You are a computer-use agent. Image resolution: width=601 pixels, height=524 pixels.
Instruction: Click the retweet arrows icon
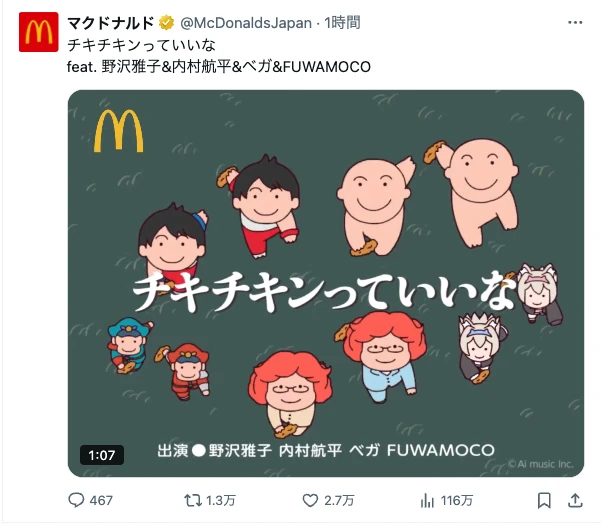point(193,500)
